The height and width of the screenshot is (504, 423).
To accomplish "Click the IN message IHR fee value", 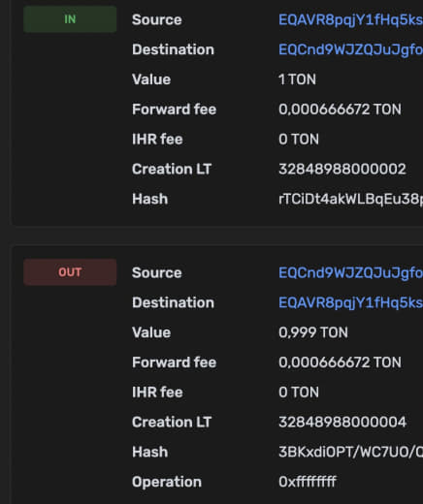I will (299, 140).
